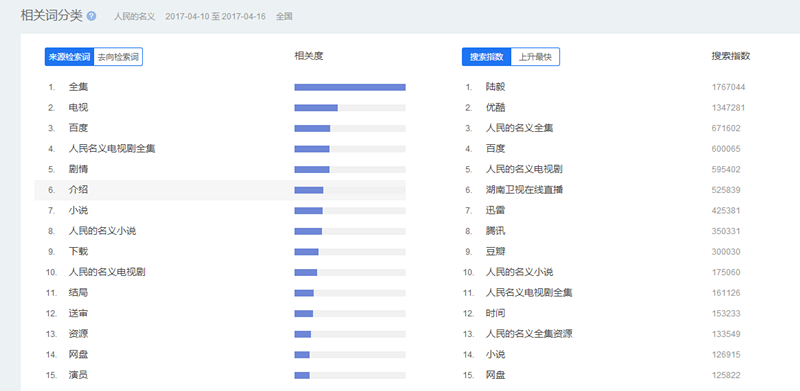800x391 pixels.
Task: Open the search term 陆毅
Action: 495,87
